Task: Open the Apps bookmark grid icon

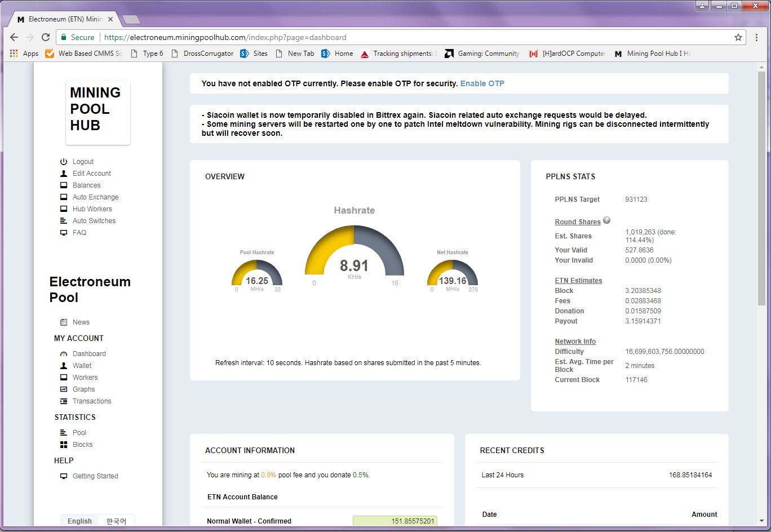Action: [14, 54]
